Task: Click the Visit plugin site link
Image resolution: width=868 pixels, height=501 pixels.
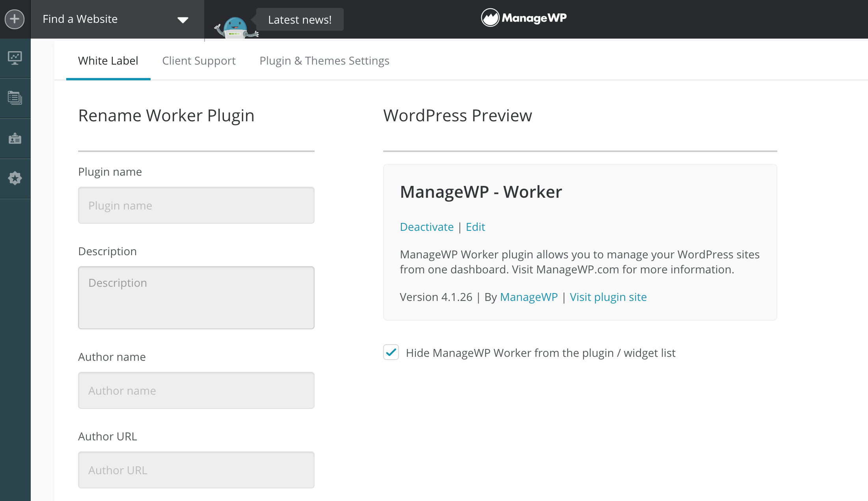Action: click(609, 296)
